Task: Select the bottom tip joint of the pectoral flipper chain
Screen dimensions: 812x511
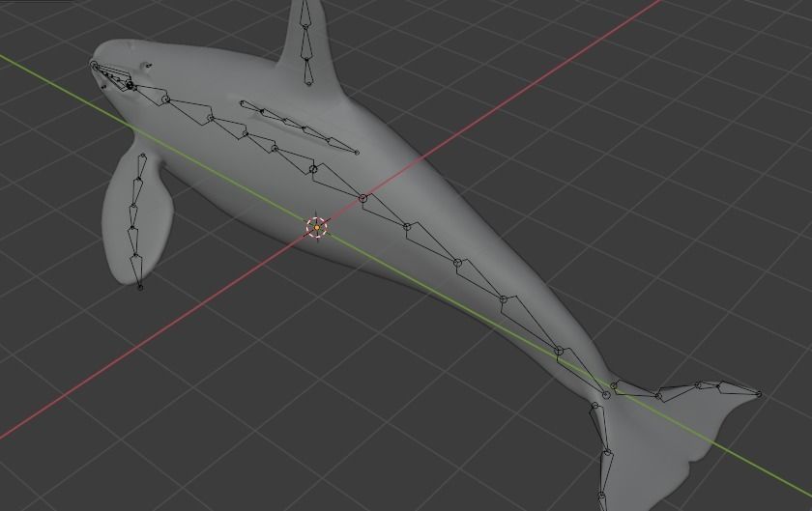Action: [140, 287]
